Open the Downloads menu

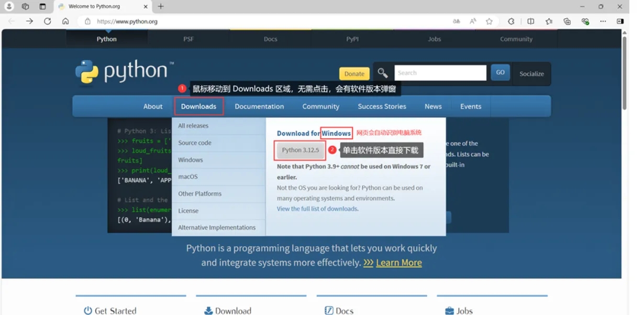tap(199, 106)
